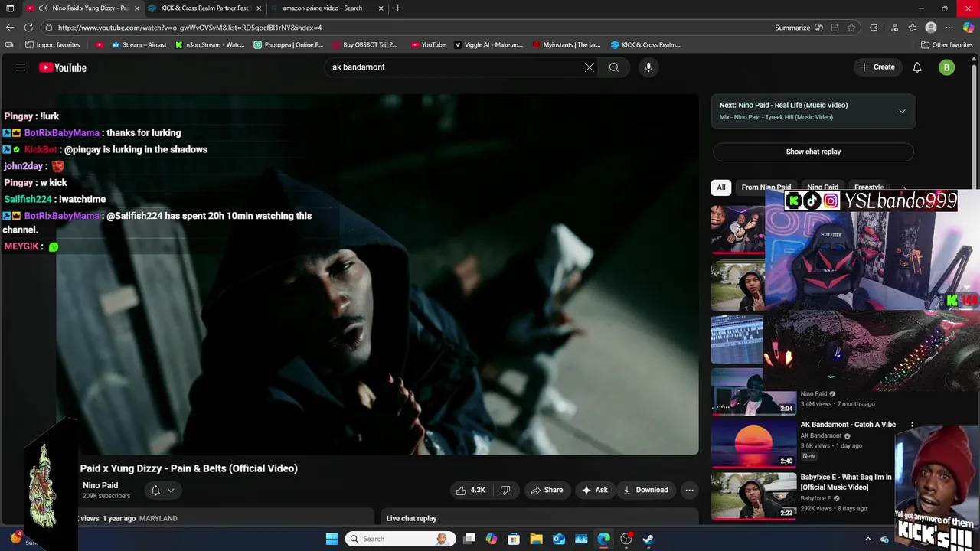Open the Photopea bookmark
Image resolution: width=980 pixels, height=551 pixels.
(289, 45)
